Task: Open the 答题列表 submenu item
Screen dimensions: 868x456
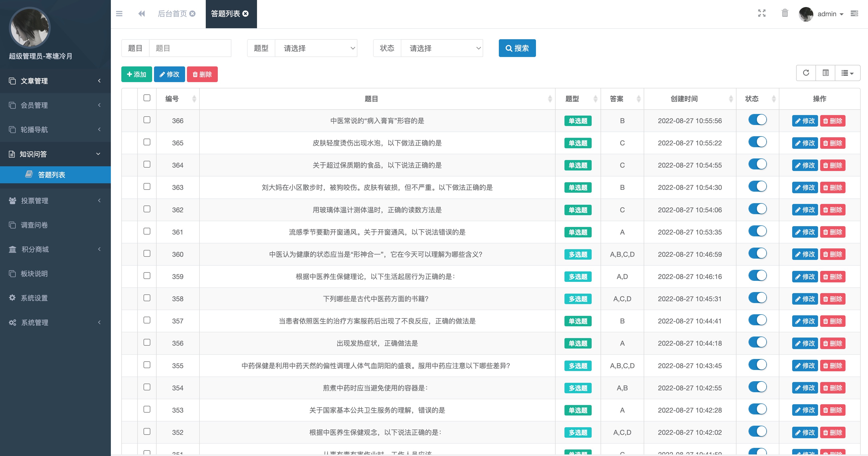Action: tap(55, 175)
